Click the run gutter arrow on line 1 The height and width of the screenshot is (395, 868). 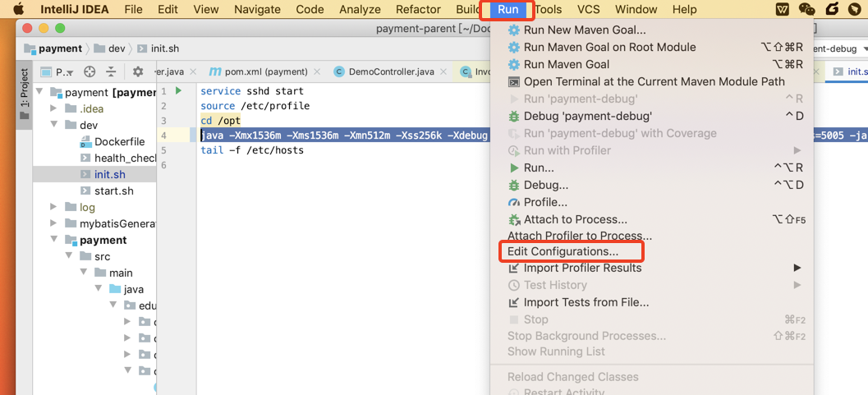[178, 90]
